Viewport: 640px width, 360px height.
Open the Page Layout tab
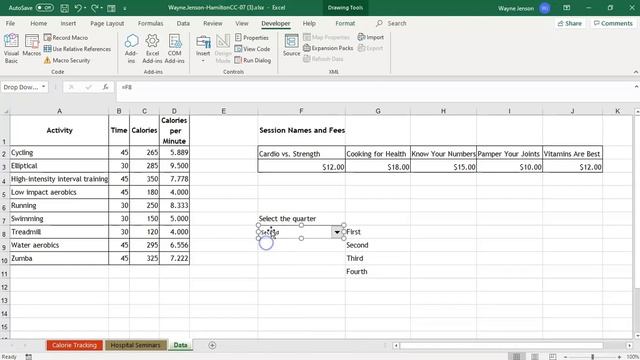[107, 23]
